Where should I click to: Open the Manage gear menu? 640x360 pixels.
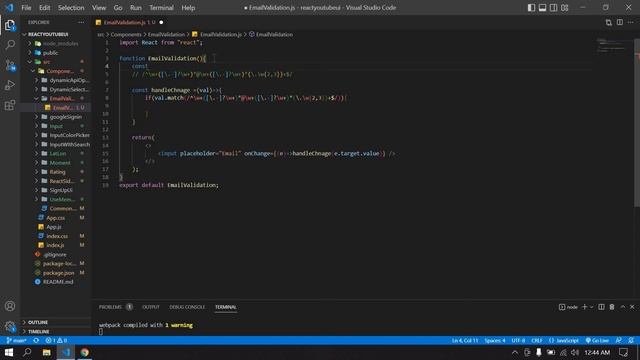click(x=10, y=326)
